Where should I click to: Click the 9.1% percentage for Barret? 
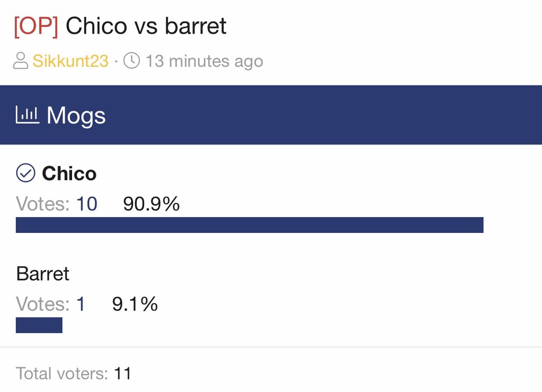tap(135, 304)
